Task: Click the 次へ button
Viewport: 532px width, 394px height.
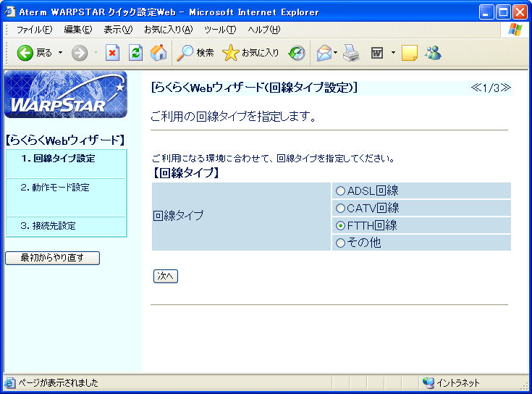Action: pyautogui.click(x=166, y=276)
